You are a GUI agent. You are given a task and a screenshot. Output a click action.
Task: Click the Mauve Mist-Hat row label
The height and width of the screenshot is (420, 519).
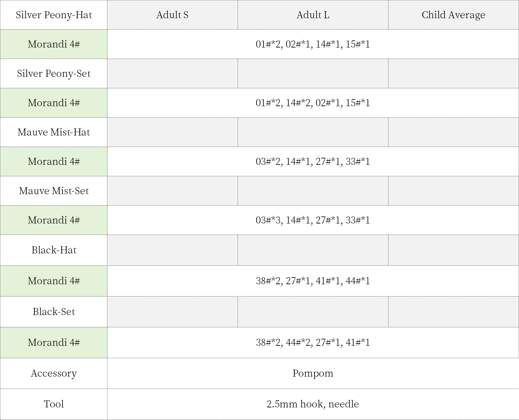54,132
